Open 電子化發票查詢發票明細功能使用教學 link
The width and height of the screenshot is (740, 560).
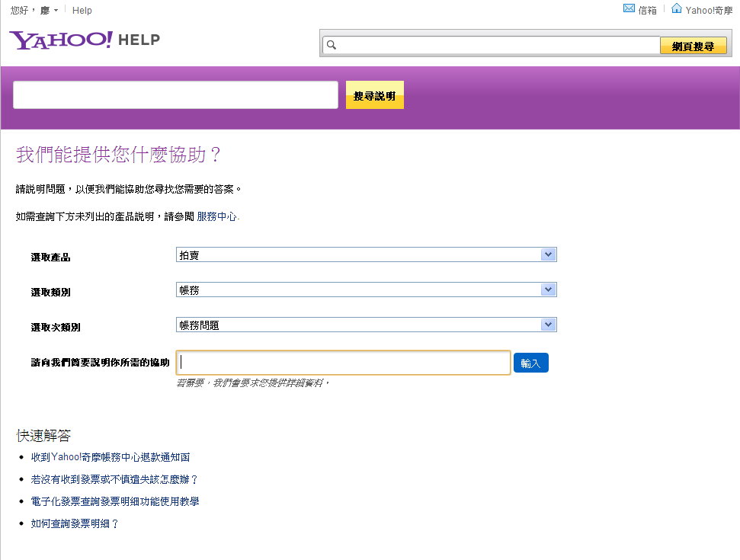tap(114, 501)
